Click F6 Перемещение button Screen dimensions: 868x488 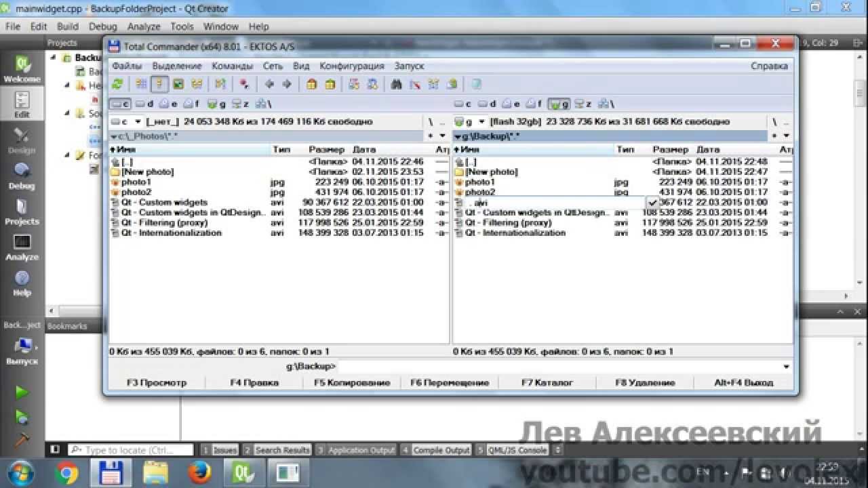(x=450, y=382)
